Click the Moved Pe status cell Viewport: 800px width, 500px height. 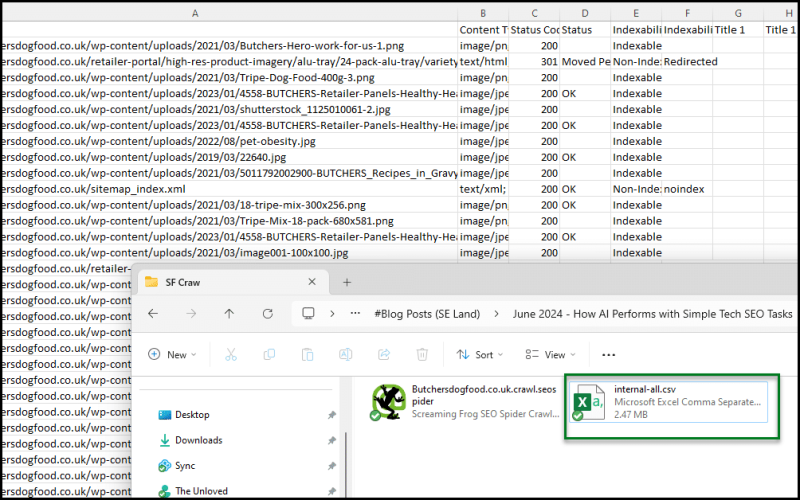pyautogui.click(x=585, y=61)
